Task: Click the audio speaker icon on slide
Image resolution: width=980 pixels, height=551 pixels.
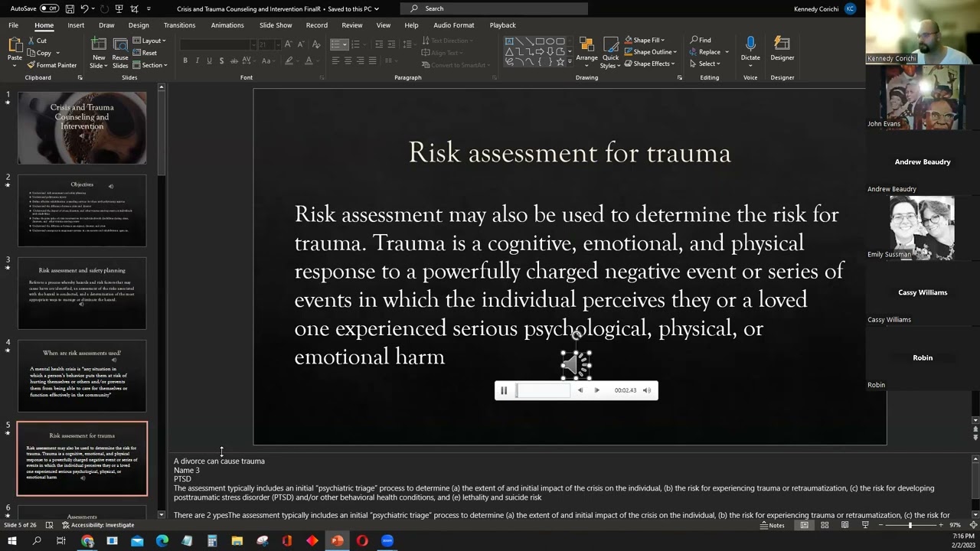Action: (577, 365)
